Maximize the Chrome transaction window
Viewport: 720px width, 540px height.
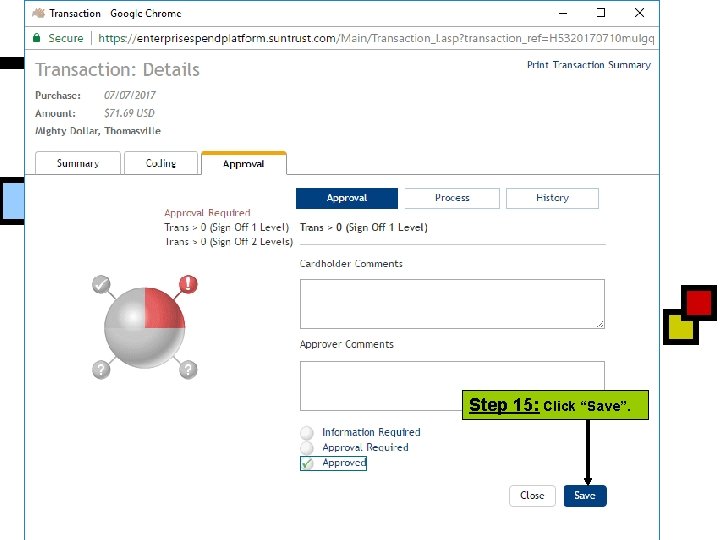(601, 13)
